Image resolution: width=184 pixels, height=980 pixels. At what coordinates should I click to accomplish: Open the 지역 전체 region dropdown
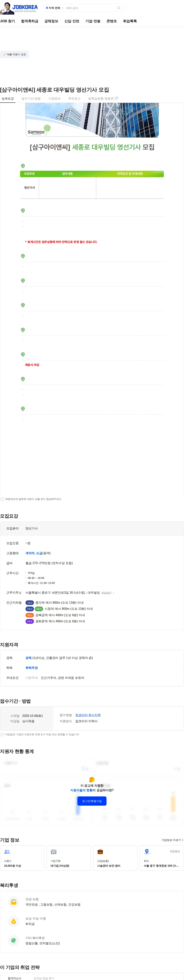tap(55, 8)
